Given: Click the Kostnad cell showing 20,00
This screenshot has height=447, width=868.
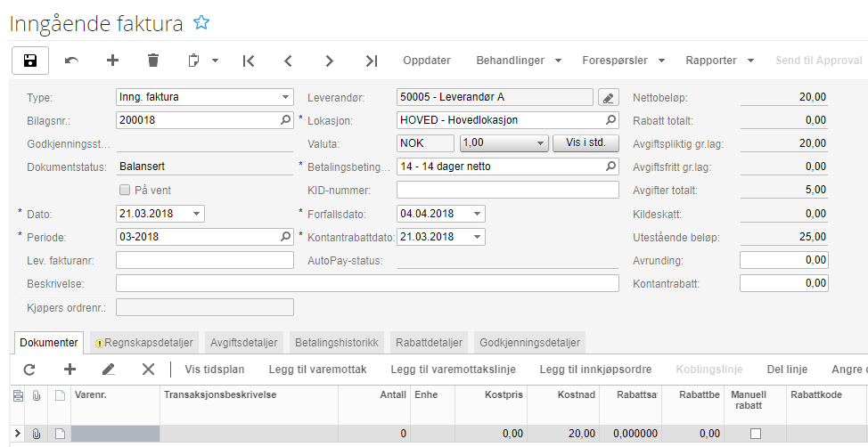Looking at the screenshot, I should 563,433.
